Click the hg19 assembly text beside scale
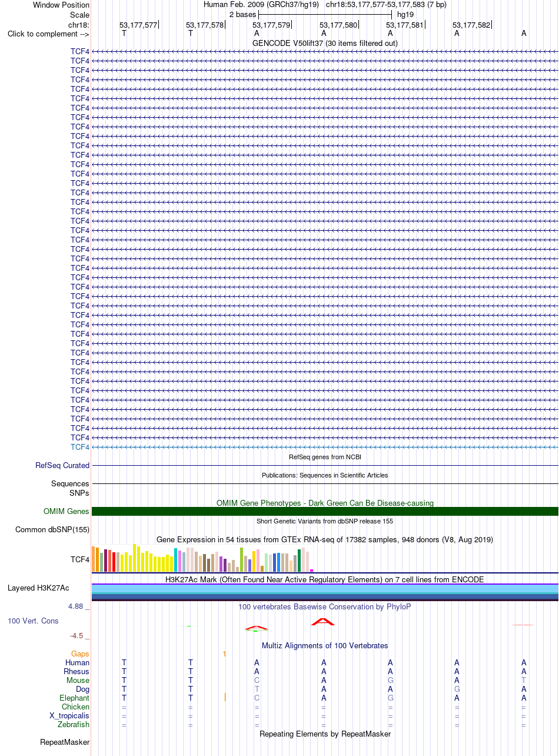This screenshot has height=756, width=559. click(x=405, y=14)
